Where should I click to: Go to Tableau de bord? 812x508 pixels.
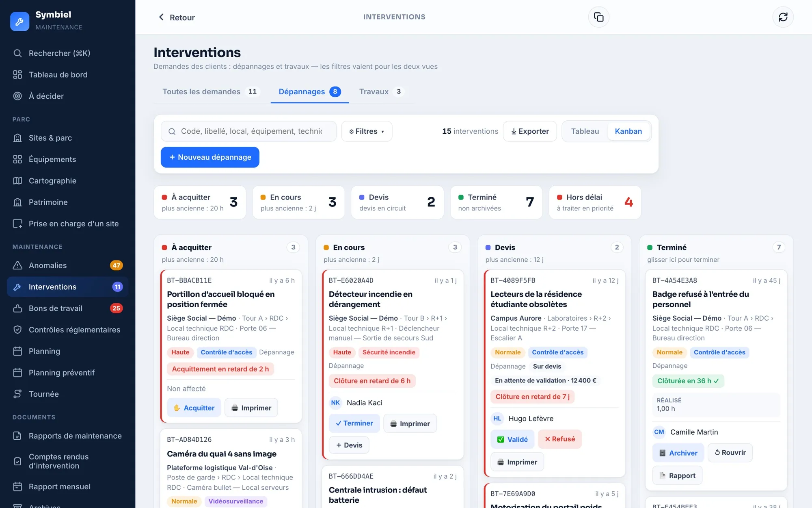(x=67, y=75)
